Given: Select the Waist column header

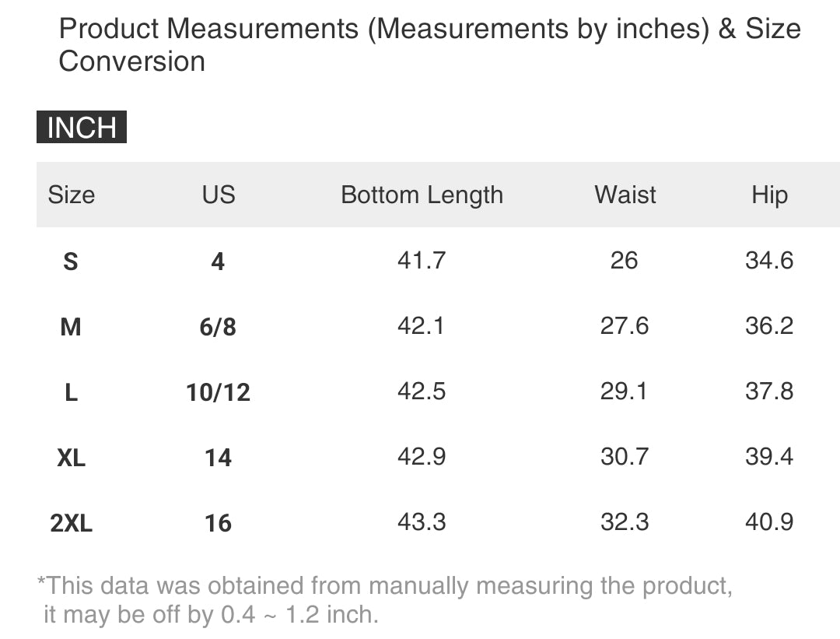Looking at the screenshot, I should pyautogui.click(x=625, y=195).
